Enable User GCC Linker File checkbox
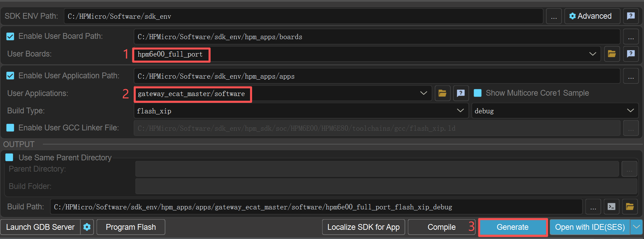This screenshot has width=644, height=239. (x=10, y=128)
